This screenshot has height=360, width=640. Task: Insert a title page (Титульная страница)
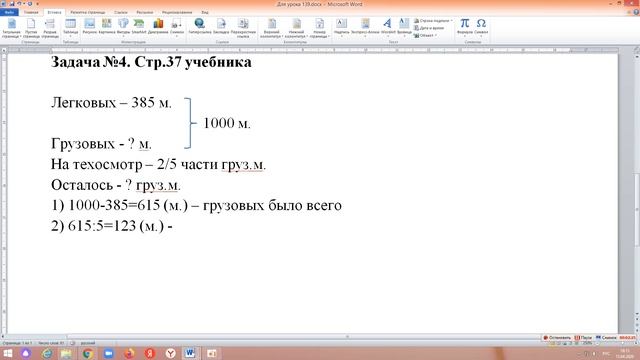[11, 28]
